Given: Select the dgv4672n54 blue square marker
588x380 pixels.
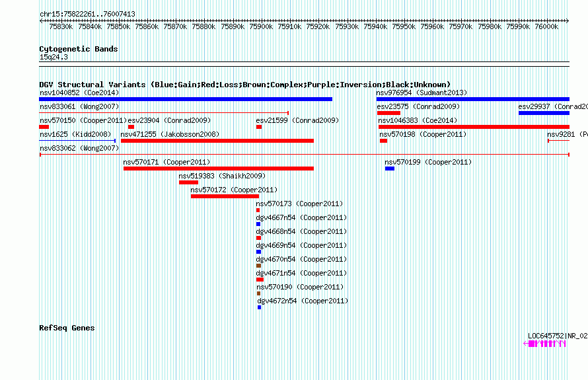Looking at the screenshot, I should [x=259, y=307].
